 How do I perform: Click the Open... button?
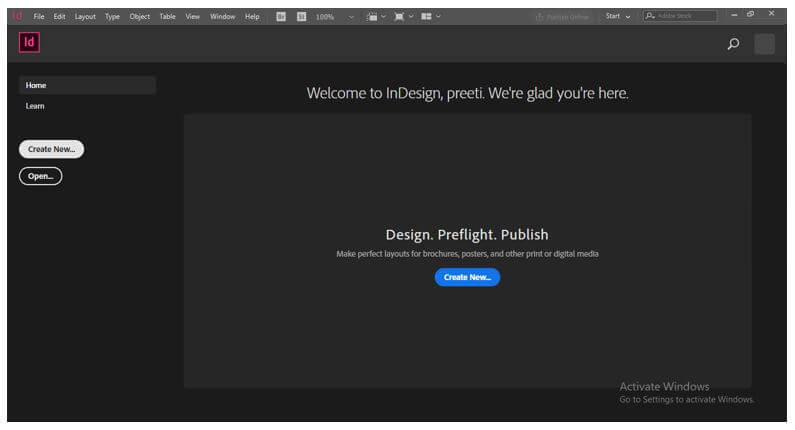coord(41,176)
